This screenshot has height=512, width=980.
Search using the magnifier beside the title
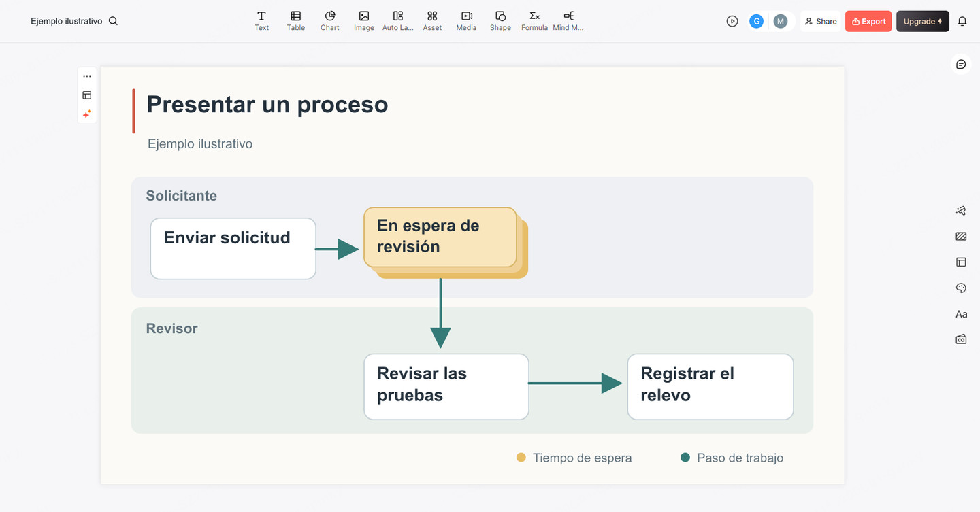click(113, 21)
